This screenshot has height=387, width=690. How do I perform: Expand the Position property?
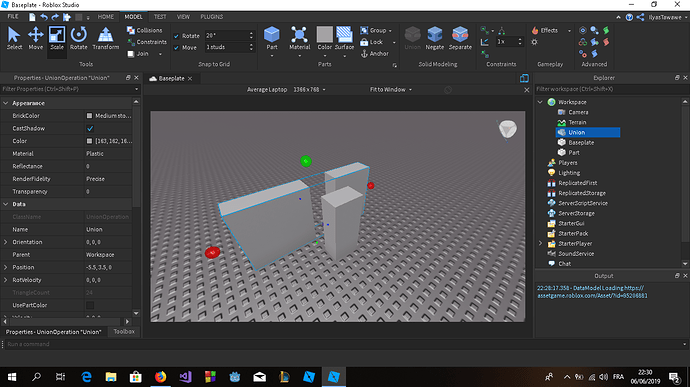click(x=6, y=267)
